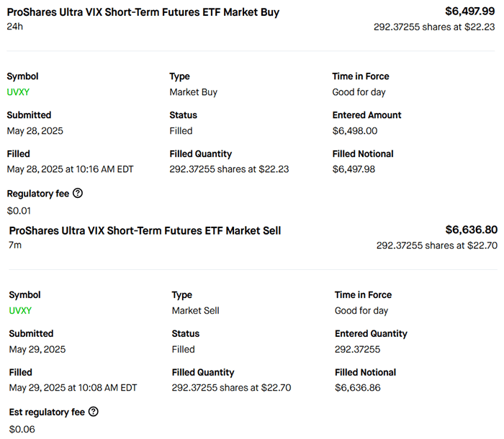504x439 pixels.
Task: Select the Market Buy order title
Action: click(143, 12)
